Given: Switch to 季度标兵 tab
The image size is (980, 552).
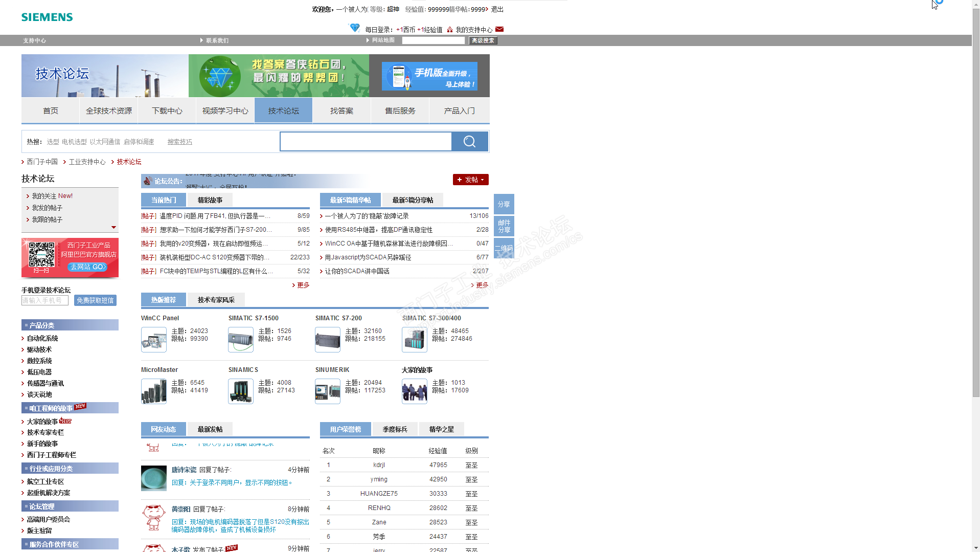Looking at the screenshot, I should tap(395, 429).
